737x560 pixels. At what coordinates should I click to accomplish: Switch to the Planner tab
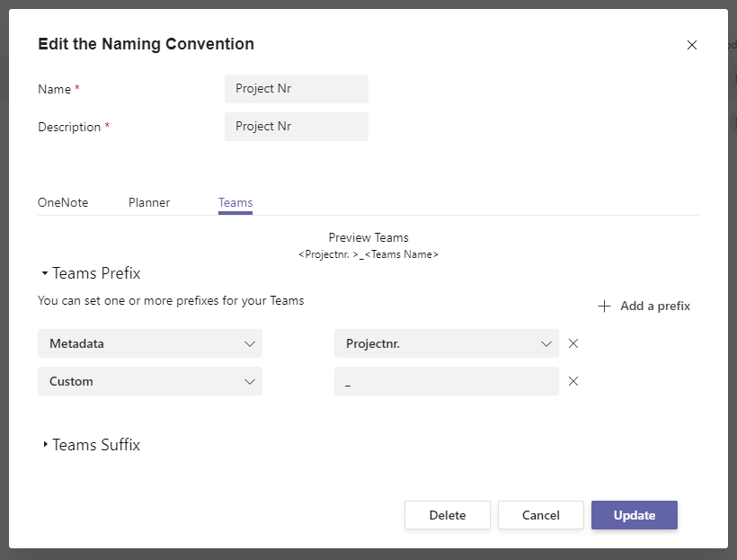(149, 202)
